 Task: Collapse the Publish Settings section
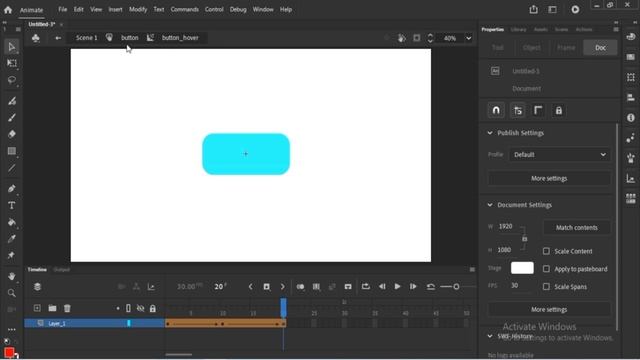point(490,133)
